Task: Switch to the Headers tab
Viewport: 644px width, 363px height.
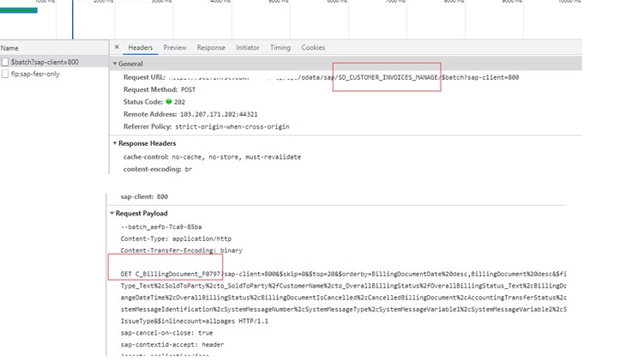Action: (140, 48)
